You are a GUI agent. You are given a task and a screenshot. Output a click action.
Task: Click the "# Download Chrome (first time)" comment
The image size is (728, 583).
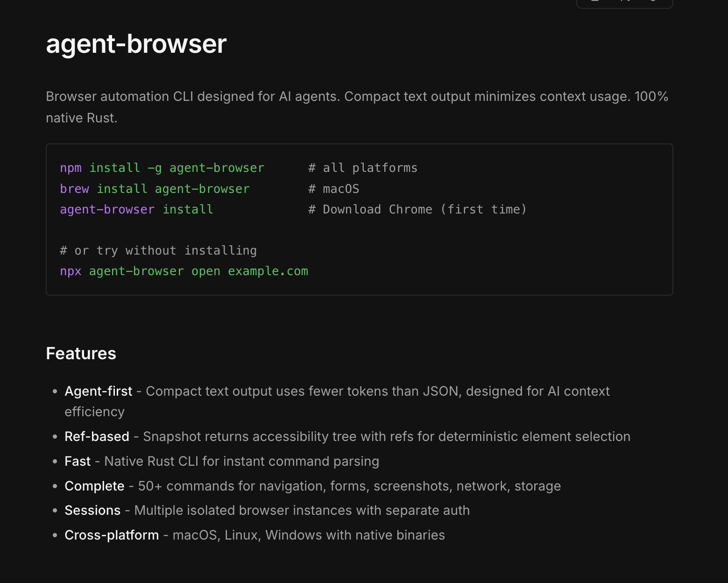(417, 209)
